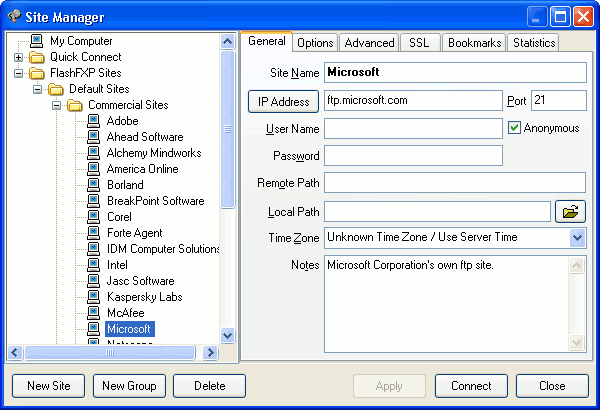Click the Borland site icon
This screenshot has width=600, height=410.
[x=93, y=185]
